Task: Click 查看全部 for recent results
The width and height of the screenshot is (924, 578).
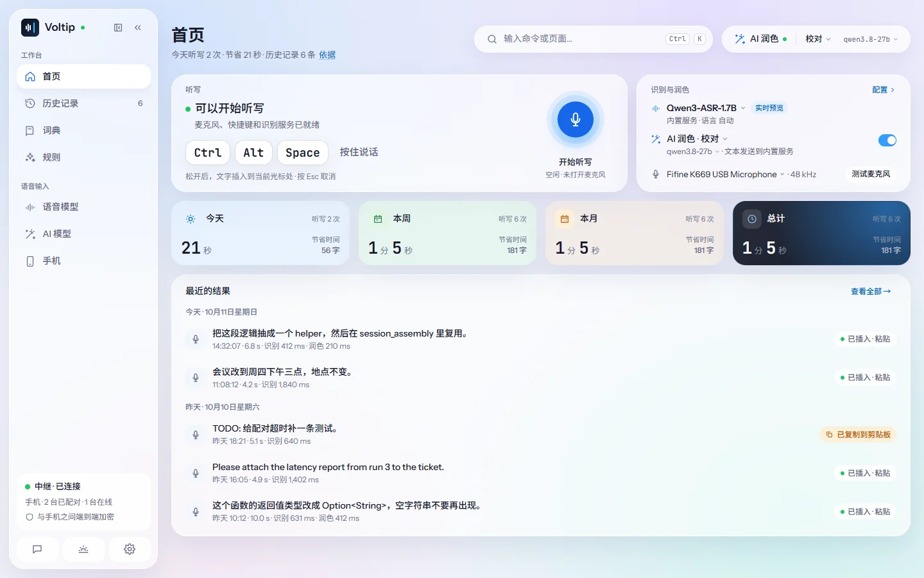Action: click(871, 292)
